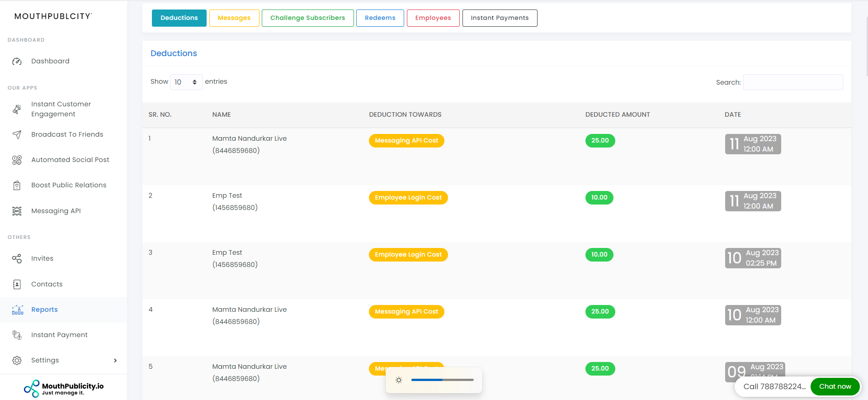Sort by DATE column header
The image size is (868, 400).
click(x=733, y=114)
